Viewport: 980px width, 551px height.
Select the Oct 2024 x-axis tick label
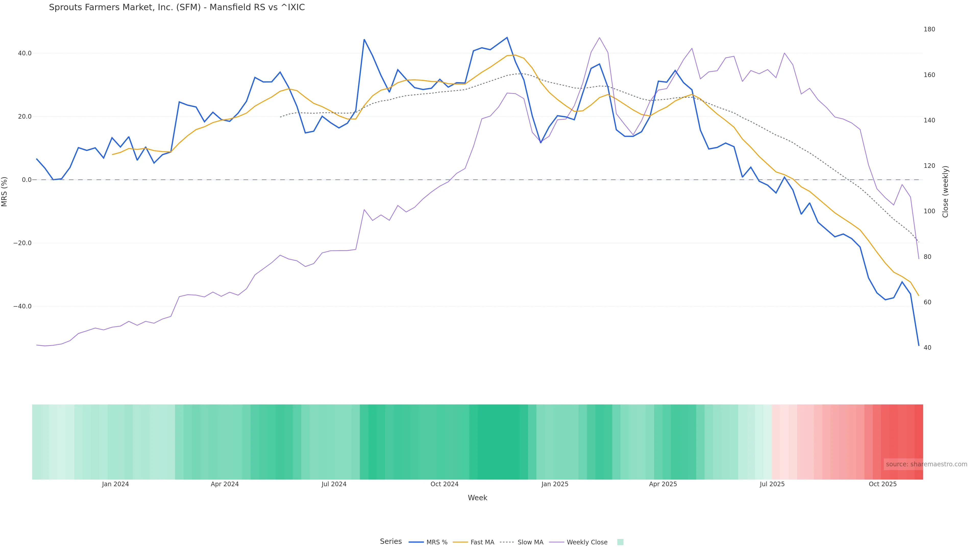[444, 484]
